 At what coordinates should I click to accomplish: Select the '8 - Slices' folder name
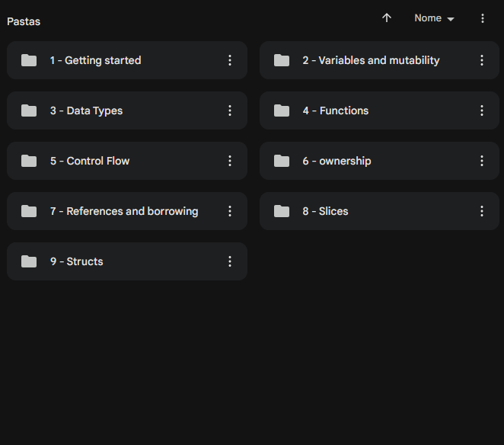(x=325, y=211)
